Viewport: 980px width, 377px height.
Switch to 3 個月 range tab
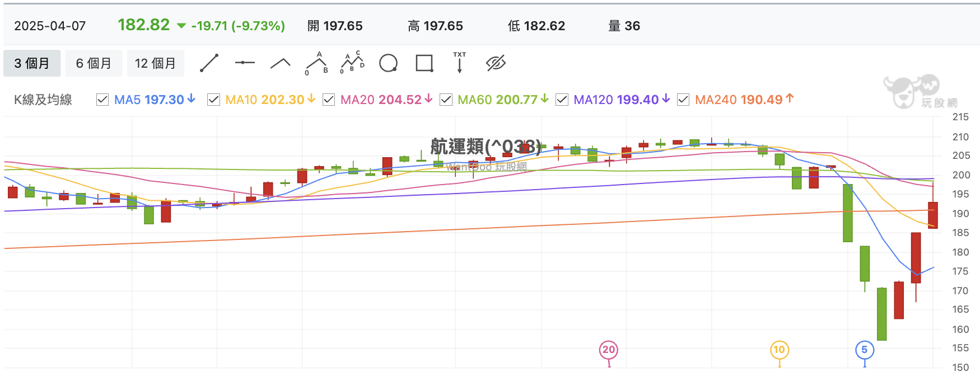[32, 63]
